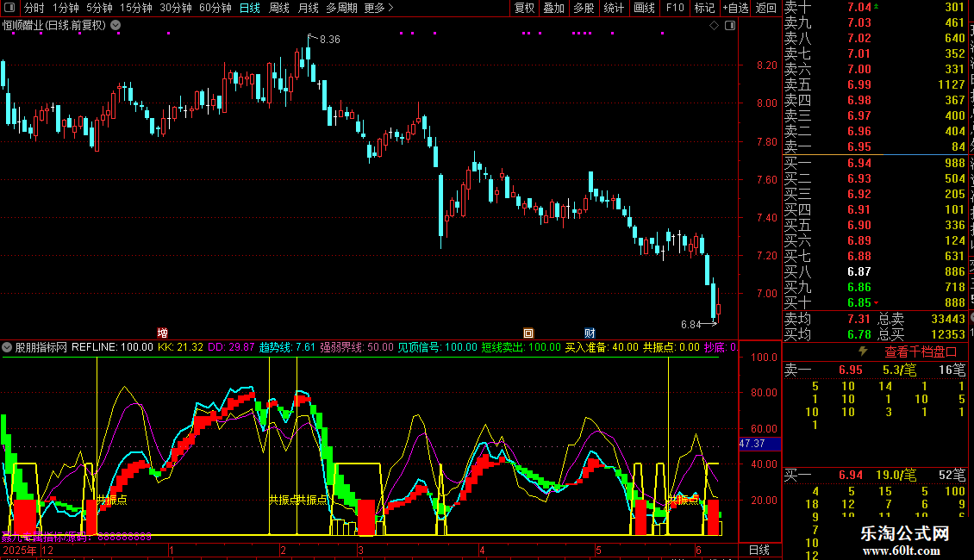Open the 多周期 multi-period view

point(341,8)
